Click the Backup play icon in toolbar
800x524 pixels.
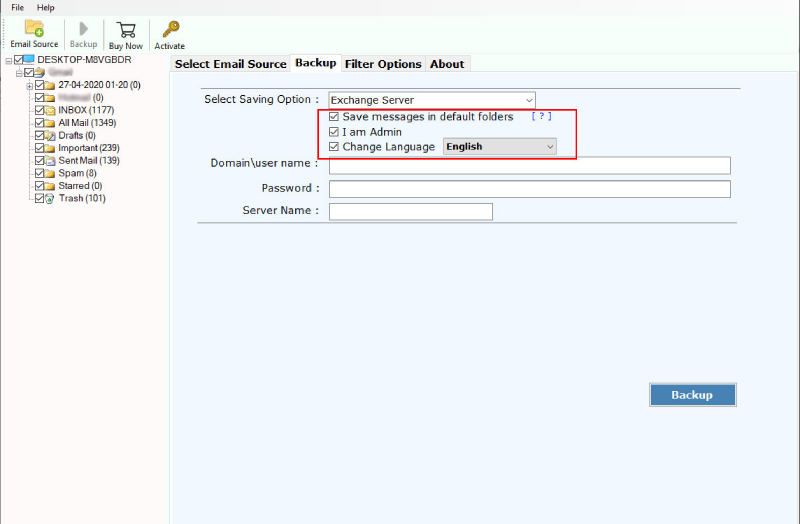83,29
